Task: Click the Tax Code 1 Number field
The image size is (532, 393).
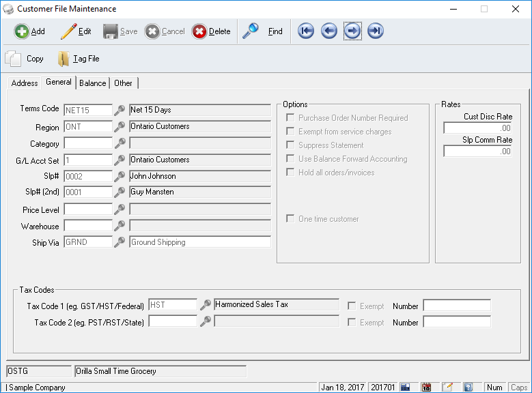Action: [456, 306]
